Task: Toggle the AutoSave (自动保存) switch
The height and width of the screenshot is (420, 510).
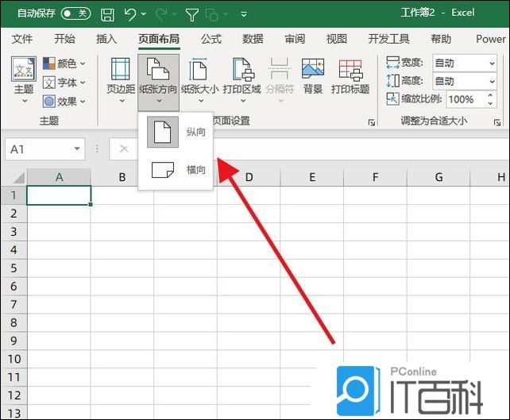Action: (x=75, y=13)
